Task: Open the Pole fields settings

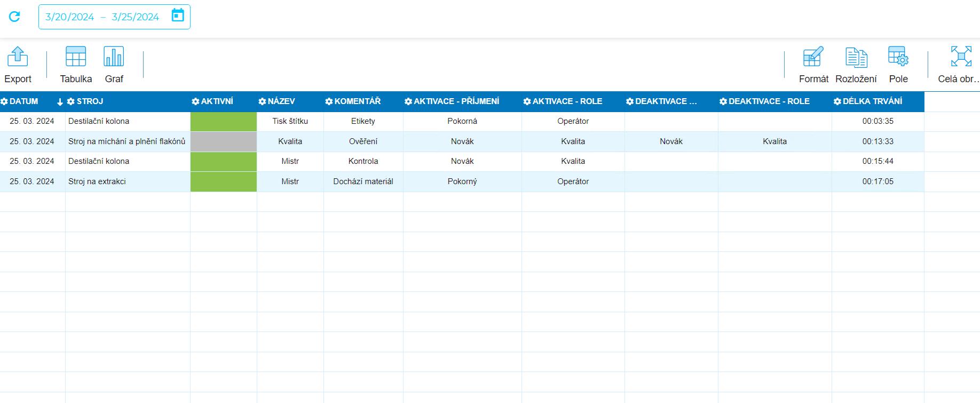Action: pos(898,65)
